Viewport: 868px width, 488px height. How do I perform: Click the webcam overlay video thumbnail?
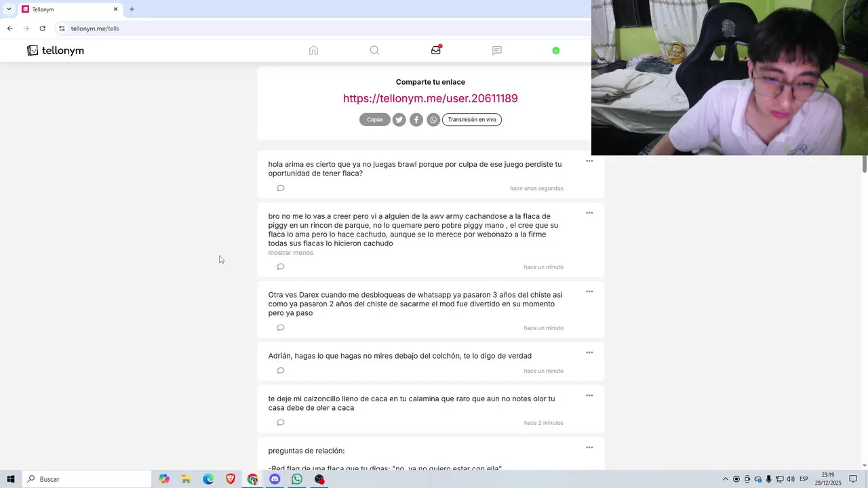(730, 78)
